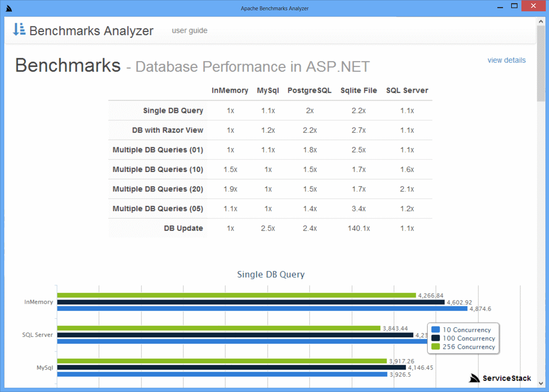Toggle the 256 Concurrency legend swatch
This screenshot has width=549, height=392.
[435, 346]
